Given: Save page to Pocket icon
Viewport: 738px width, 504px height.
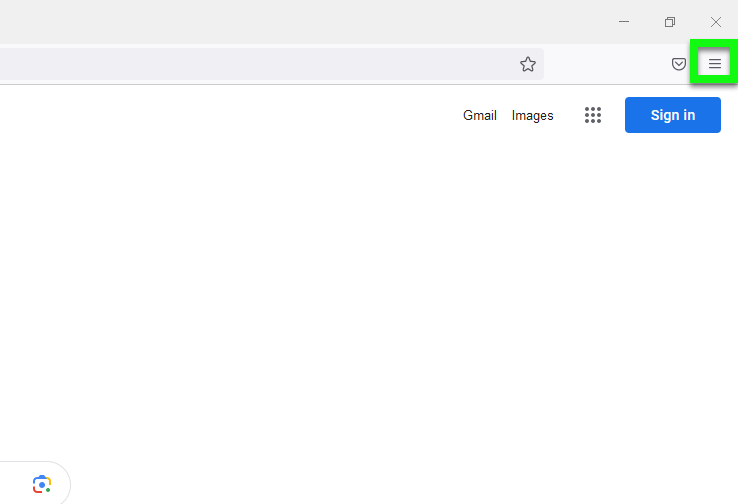Looking at the screenshot, I should 678,64.
